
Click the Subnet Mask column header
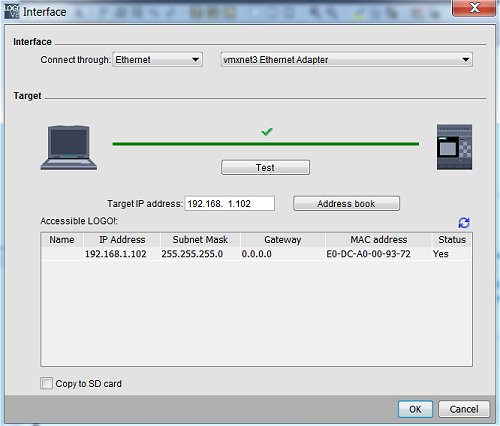200,240
